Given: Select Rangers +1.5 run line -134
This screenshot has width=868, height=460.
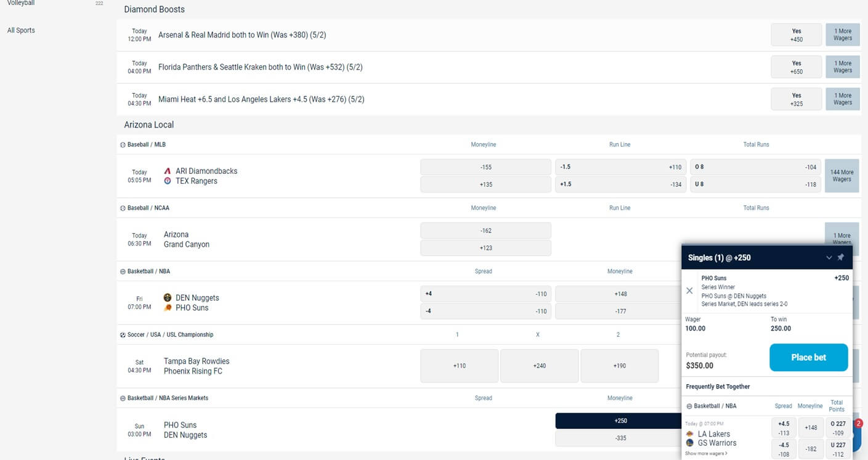Looking at the screenshot, I should pyautogui.click(x=620, y=184).
